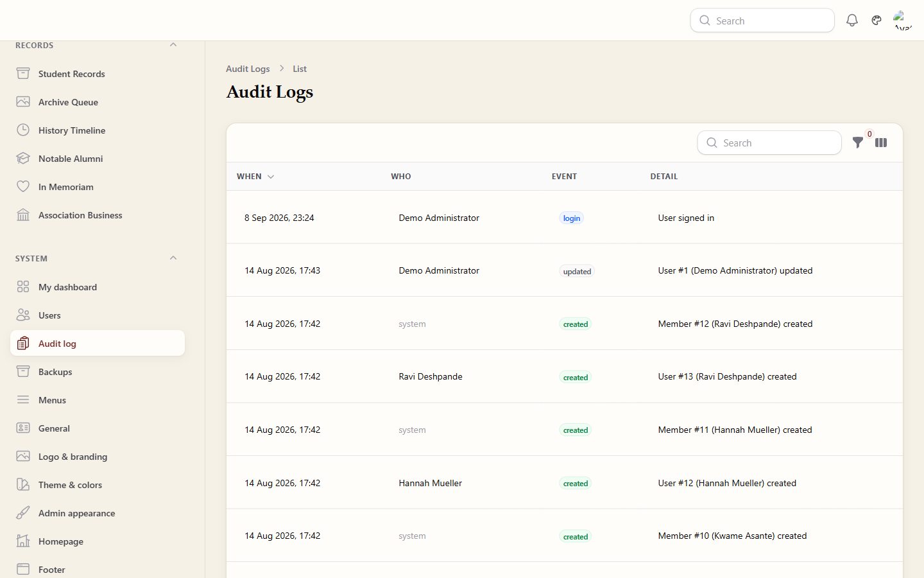Click the Association Business building icon
Image resolution: width=924 pixels, height=578 pixels.
[23, 215]
